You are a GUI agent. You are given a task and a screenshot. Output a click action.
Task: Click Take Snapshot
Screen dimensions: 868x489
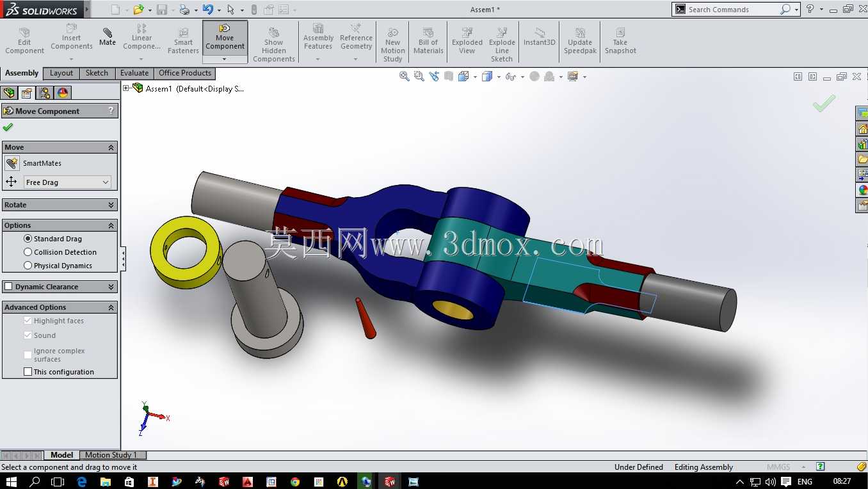click(620, 41)
